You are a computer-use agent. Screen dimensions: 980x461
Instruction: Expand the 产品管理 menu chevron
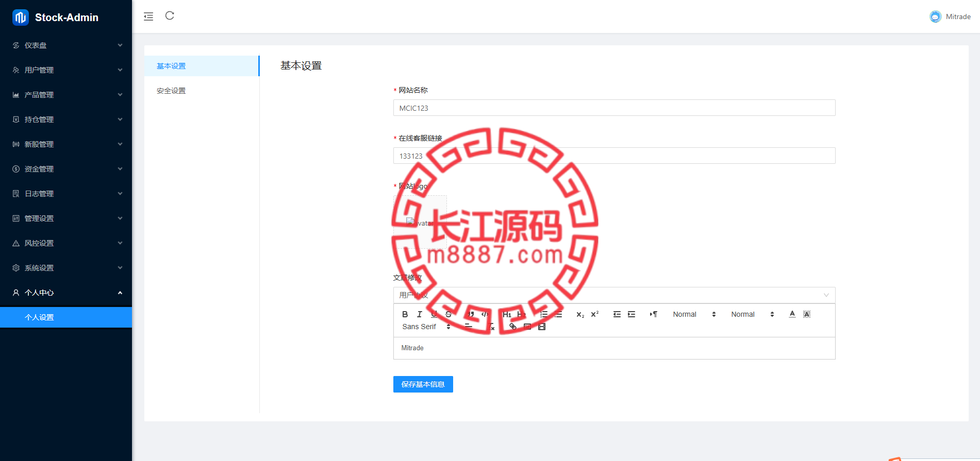pyautogui.click(x=120, y=95)
